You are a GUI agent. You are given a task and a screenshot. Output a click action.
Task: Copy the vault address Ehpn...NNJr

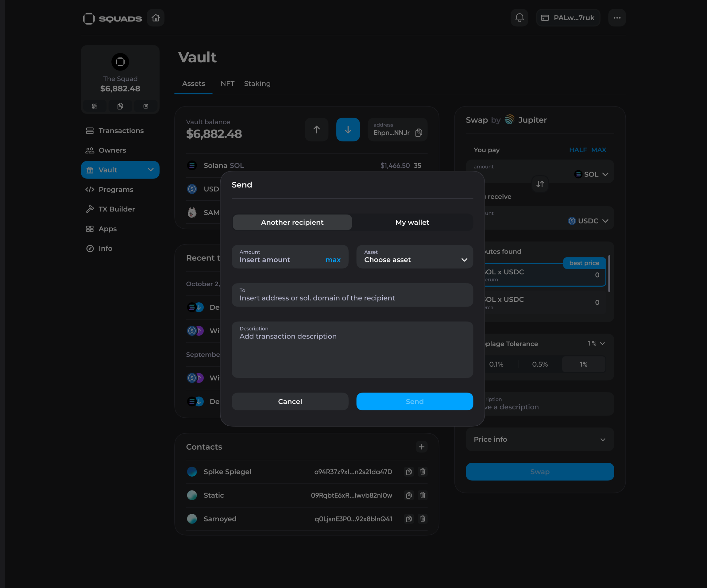419,133
